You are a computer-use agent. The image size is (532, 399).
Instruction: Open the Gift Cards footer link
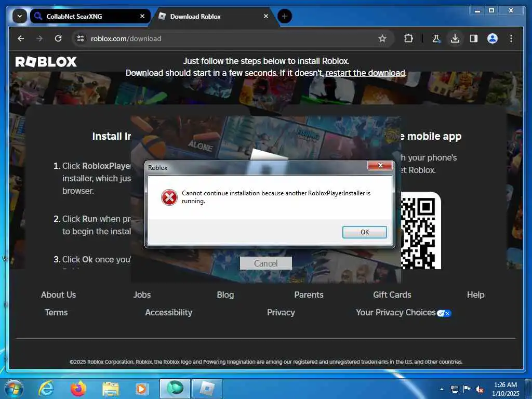tap(392, 295)
